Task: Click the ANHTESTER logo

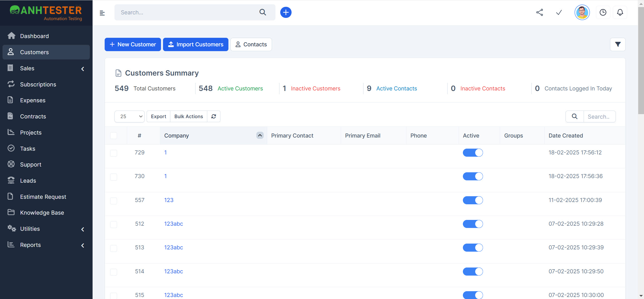Action: coord(46,13)
